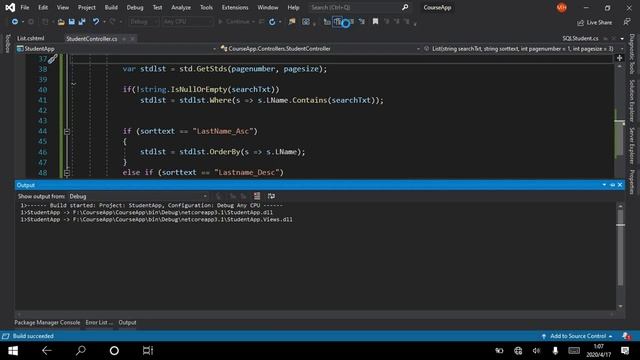Viewport: 640px width, 360px height.
Task: Click the Navigate Backward toolbar button
Action: (x=15, y=22)
